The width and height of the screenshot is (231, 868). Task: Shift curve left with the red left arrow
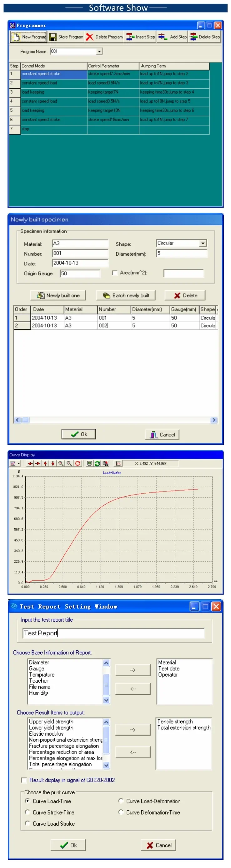[x=30, y=463]
